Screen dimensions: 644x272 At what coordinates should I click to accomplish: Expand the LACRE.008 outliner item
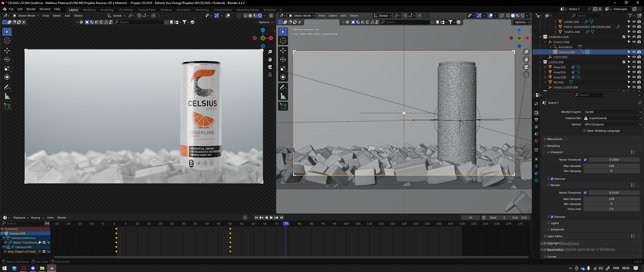(x=555, y=22)
